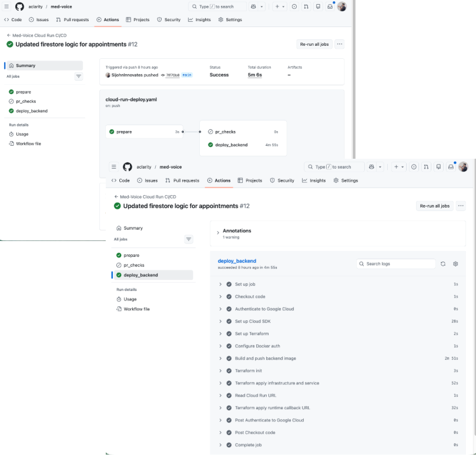Screen dimensions: 476x455
Task: Open pull requests shortcut icon in lower window header
Action: (x=426, y=167)
